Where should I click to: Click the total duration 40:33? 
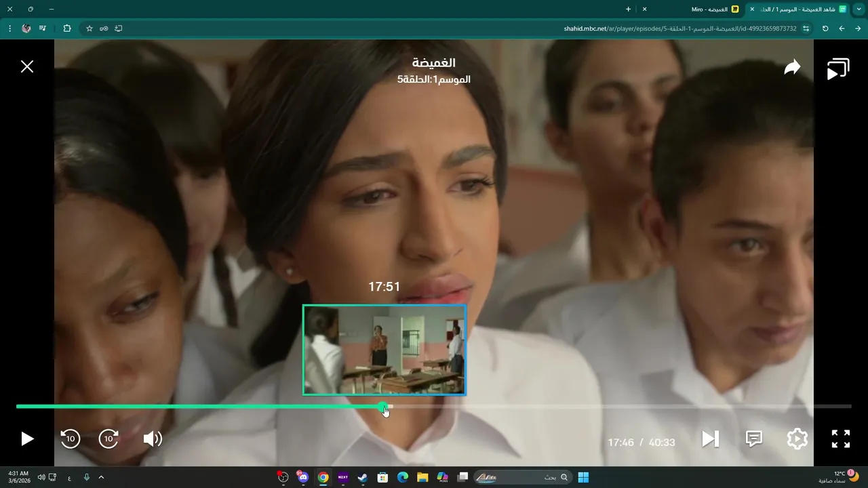click(x=662, y=443)
